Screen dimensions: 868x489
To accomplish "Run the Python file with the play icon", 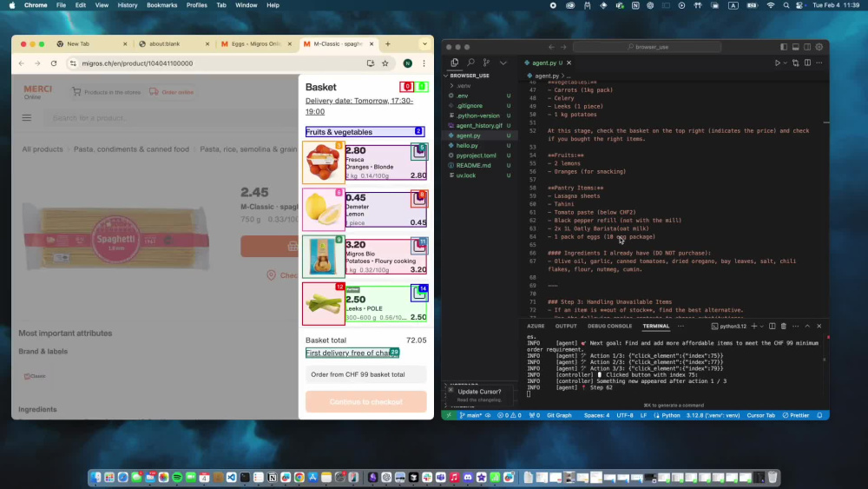I will tap(777, 63).
